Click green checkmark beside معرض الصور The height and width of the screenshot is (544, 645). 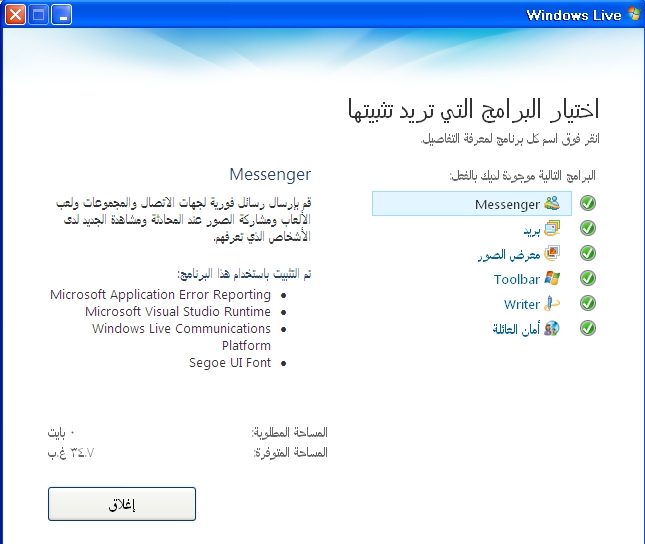pos(588,253)
